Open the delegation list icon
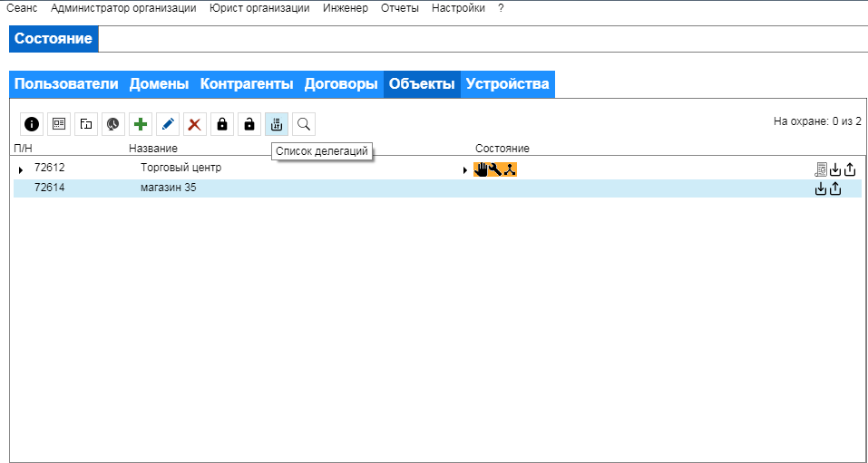Image resolution: width=868 pixels, height=463 pixels. [277, 124]
